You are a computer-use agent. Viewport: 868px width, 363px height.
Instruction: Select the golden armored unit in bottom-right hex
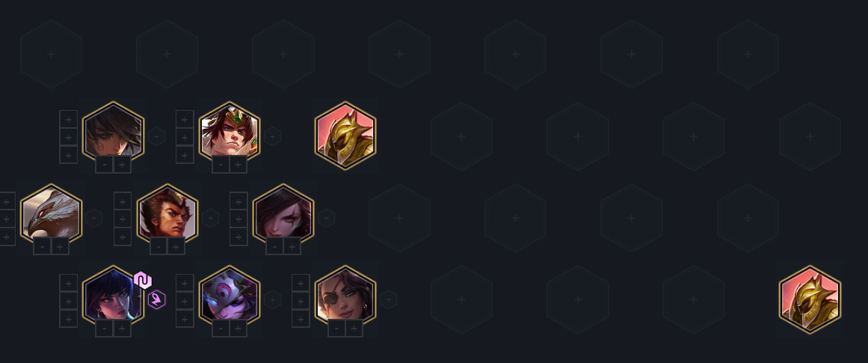tap(810, 300)
